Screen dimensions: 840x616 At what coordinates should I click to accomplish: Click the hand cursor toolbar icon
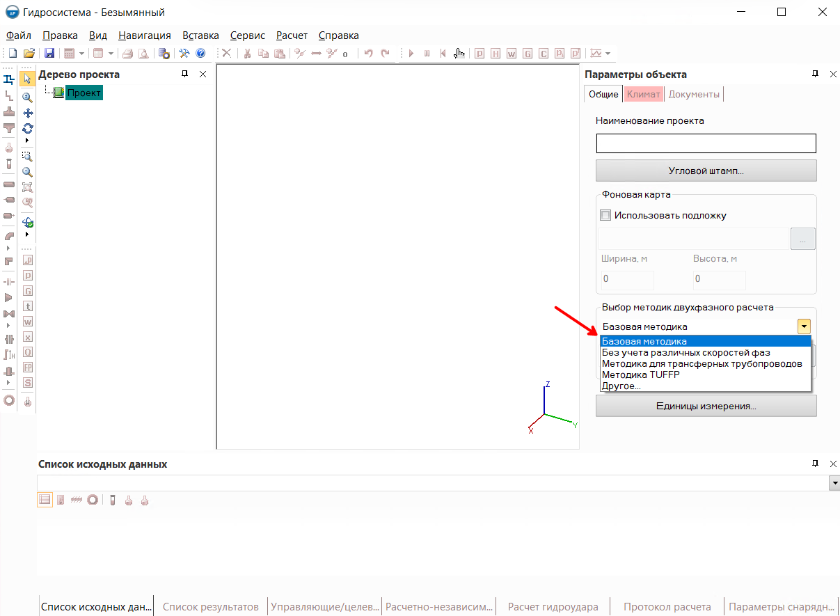coord(459,53)
